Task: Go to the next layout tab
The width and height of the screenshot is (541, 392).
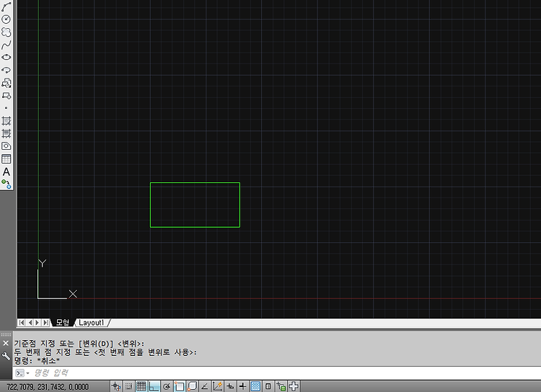Action: tap(38, 323)
